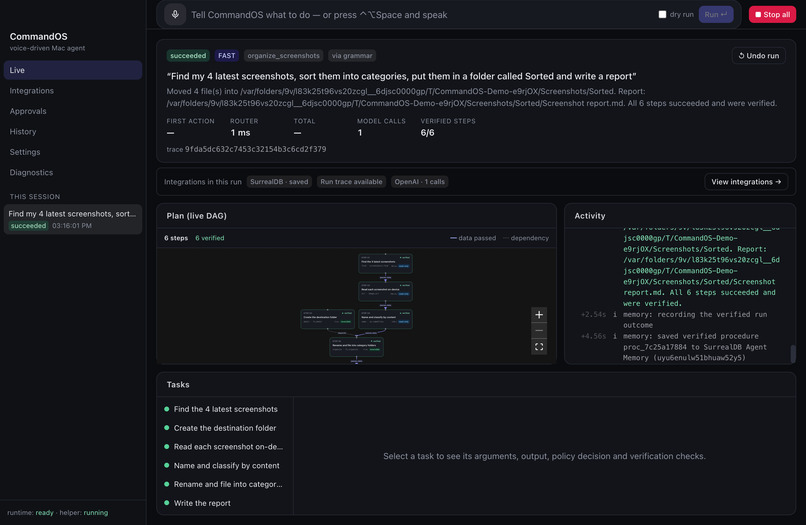Click the 'data passed' legend item
The height and width of the screenshot is (525, 806).
click(473, 238)
